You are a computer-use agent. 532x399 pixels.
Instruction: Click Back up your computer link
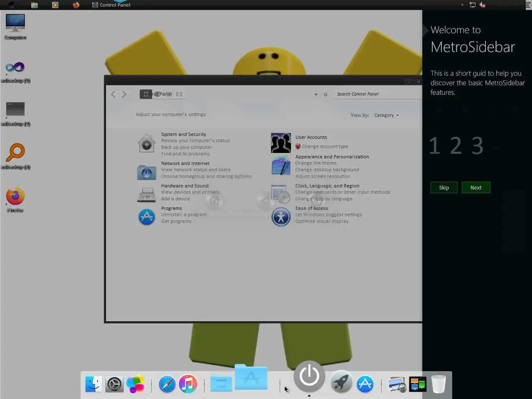pos(186,147)
